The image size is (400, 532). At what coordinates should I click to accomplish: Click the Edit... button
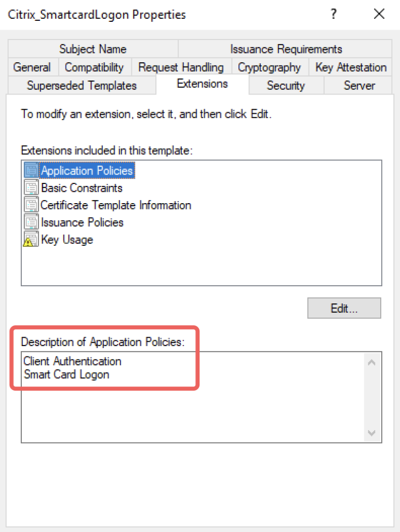(x=344, y=308)
